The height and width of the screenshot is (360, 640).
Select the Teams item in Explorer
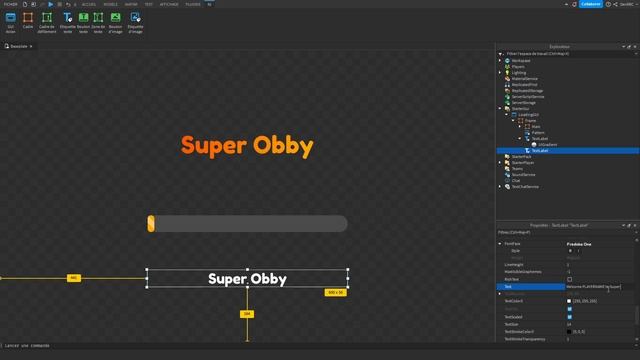(x=517, y=169)
